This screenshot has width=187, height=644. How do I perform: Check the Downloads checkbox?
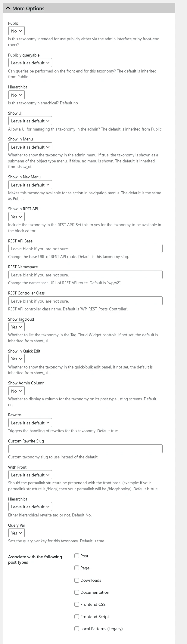coord(77,580)
